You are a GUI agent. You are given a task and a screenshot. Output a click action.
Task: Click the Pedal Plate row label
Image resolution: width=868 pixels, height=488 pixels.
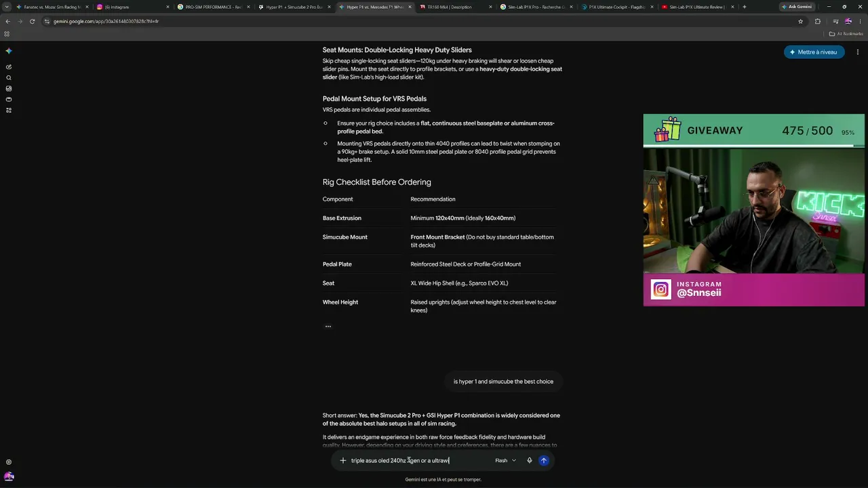click(337, 264)
